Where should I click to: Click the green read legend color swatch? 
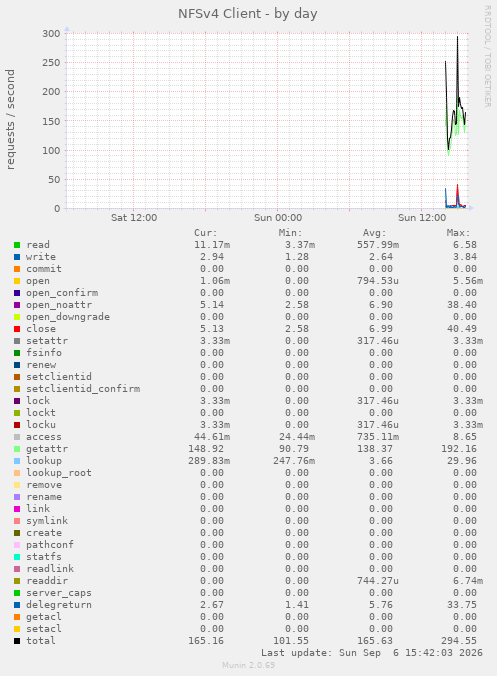(17, 245)
